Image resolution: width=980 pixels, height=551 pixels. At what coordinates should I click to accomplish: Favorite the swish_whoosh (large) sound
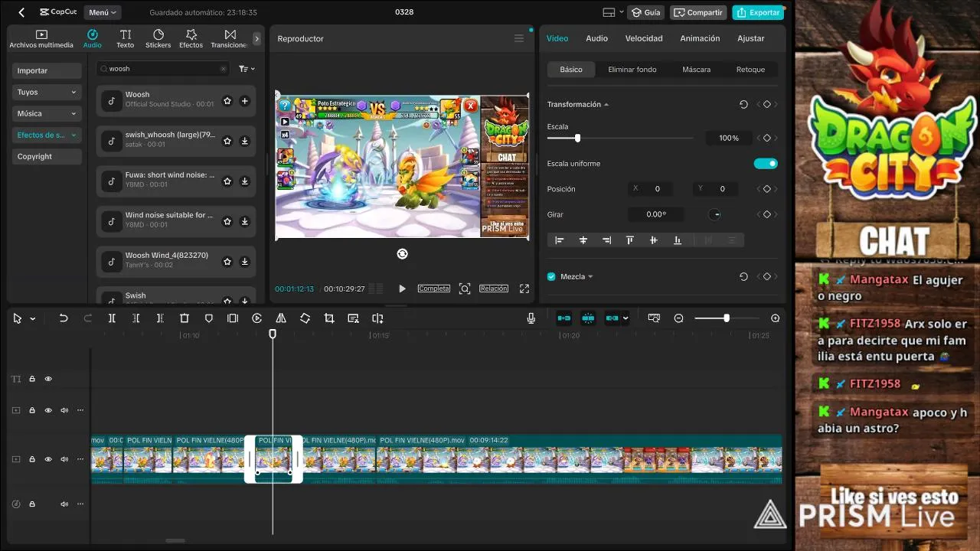[x=227, y=141]
